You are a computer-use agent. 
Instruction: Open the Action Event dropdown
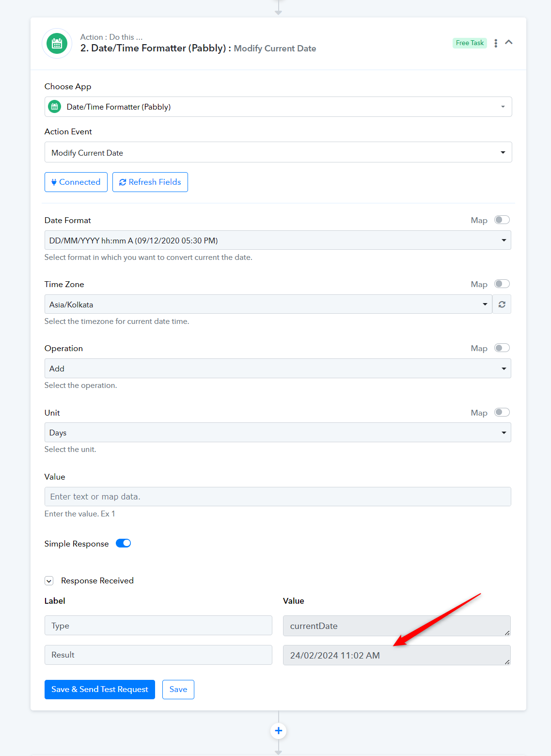coord(278,152)
